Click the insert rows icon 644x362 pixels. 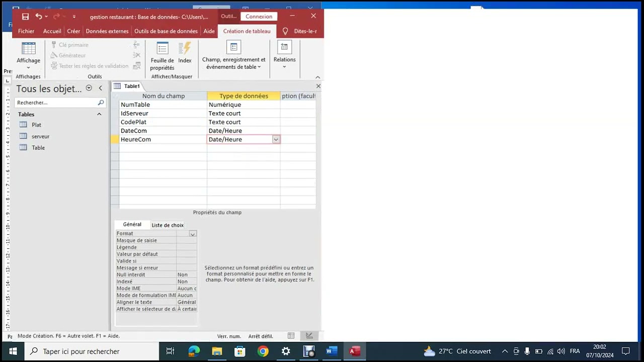point(136,45)
